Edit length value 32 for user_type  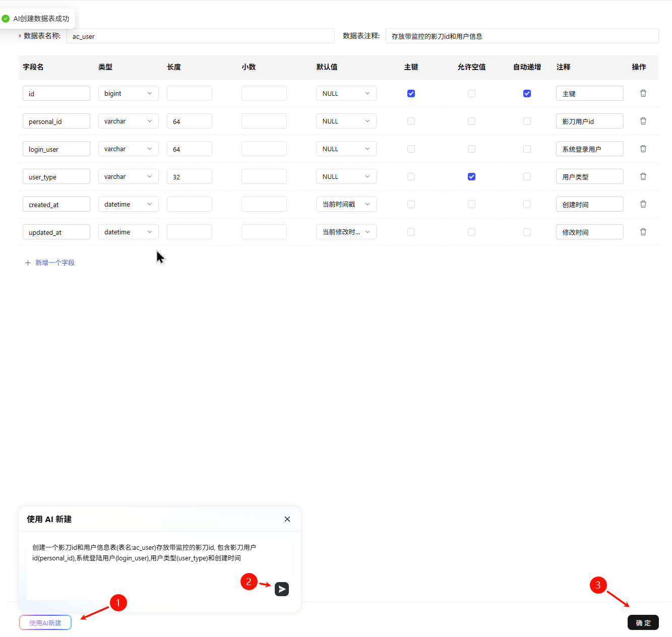point(190,176)
